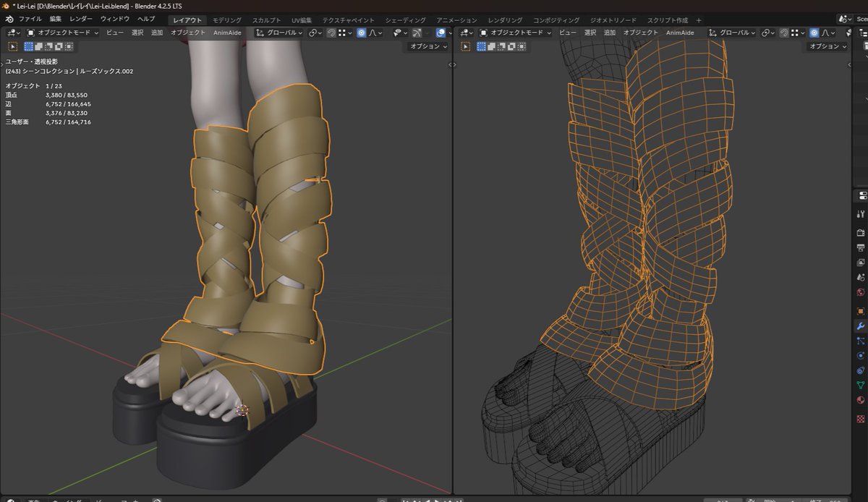The image size is (868, 502).
Task: Open グローバル orientation dropdown in right viewport
Action: pos(732,33)
